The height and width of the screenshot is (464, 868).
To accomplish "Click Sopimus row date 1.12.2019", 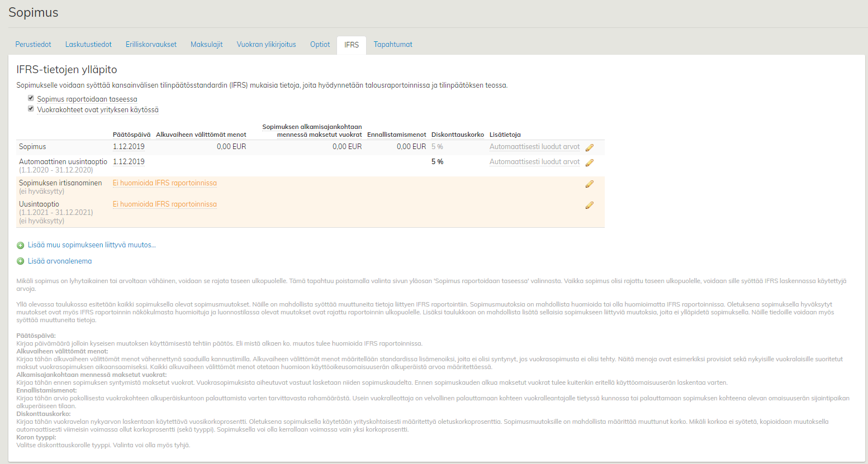I will tap(129, 147).
